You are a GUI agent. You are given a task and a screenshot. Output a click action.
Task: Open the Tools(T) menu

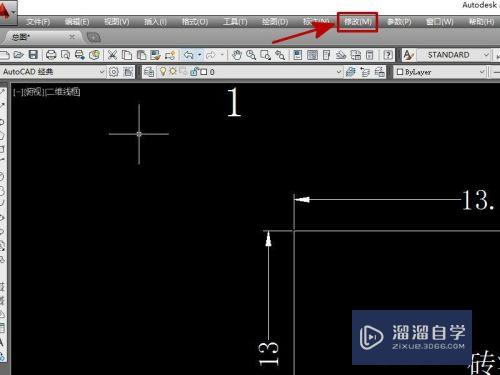tap(235, 22)
